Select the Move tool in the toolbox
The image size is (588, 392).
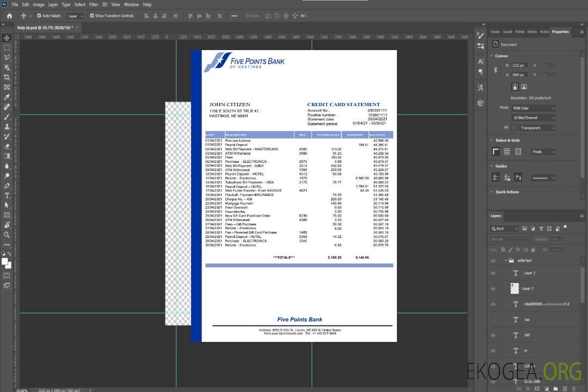click(x=7, y=38)
